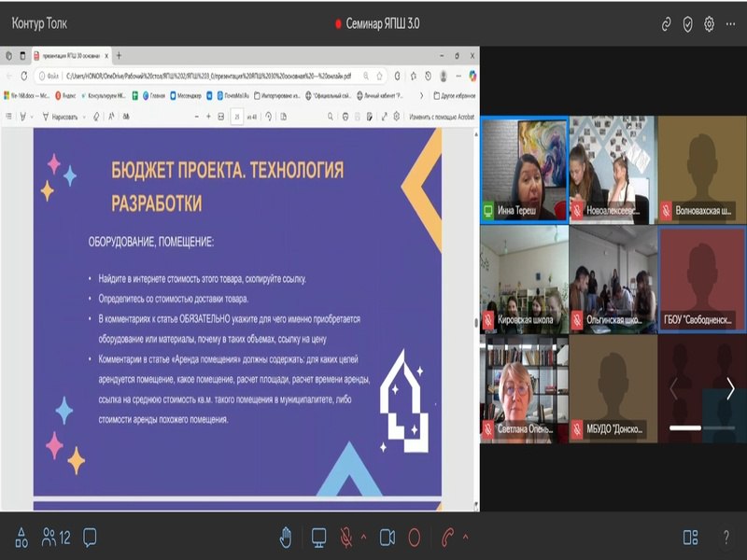
Task: Toggle meeting recording circle button
Action: pyautogui.click(x=415, y=538)
